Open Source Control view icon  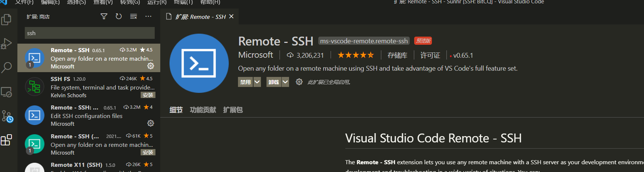point(7,116)
